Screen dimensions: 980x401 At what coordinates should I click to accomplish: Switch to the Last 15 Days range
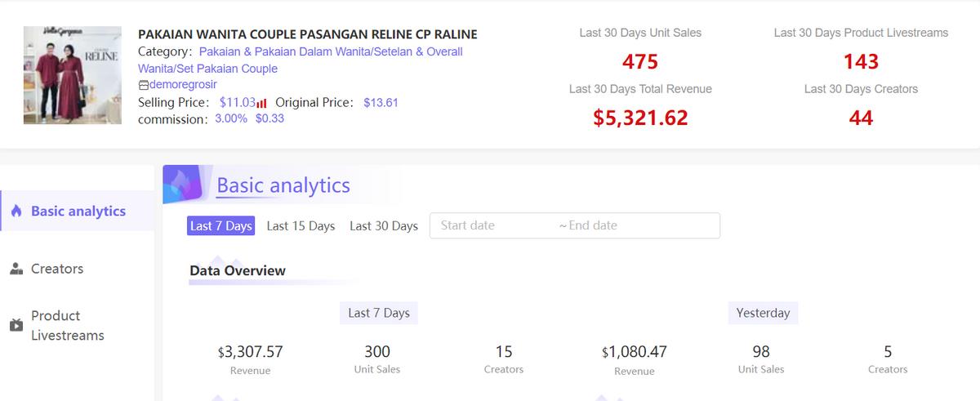(301, 226)
